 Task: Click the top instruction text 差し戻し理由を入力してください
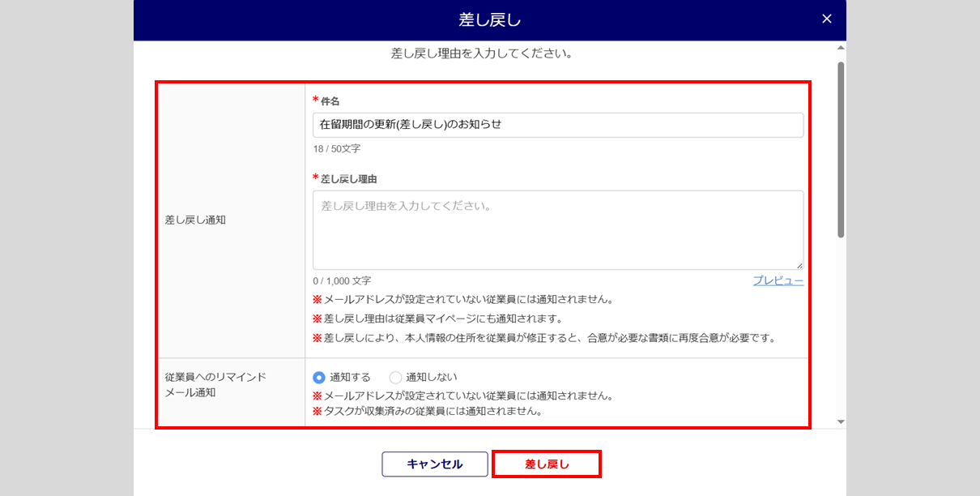click(x=483, y=54)
